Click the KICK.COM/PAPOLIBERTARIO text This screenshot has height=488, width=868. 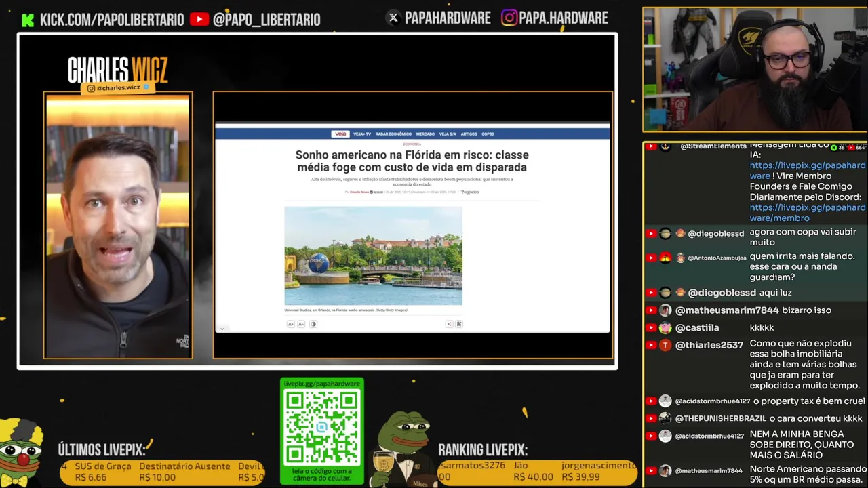click(112, 20)
